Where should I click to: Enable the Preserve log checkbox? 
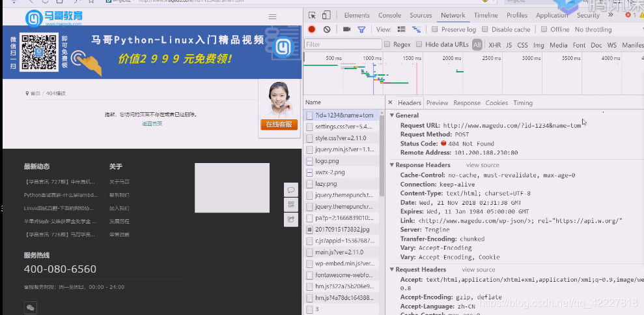pos(434,29)
